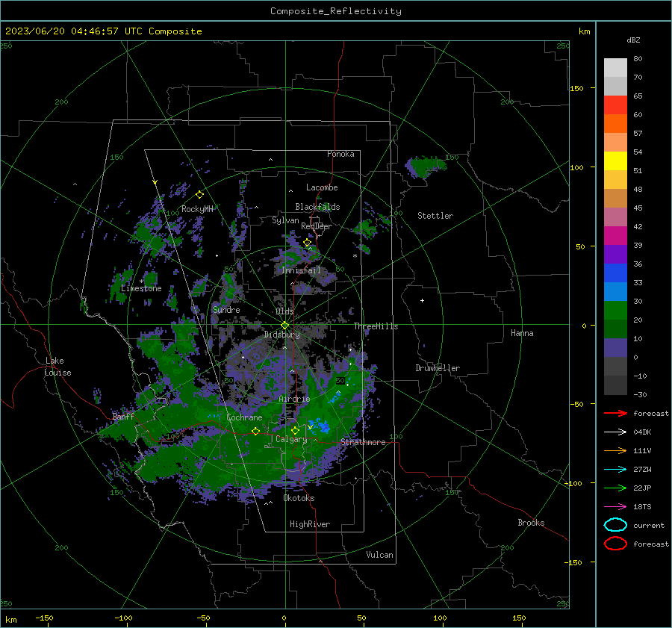672x628 pixels.
Task: Click the Sylvan label
Action: [285, 221]
